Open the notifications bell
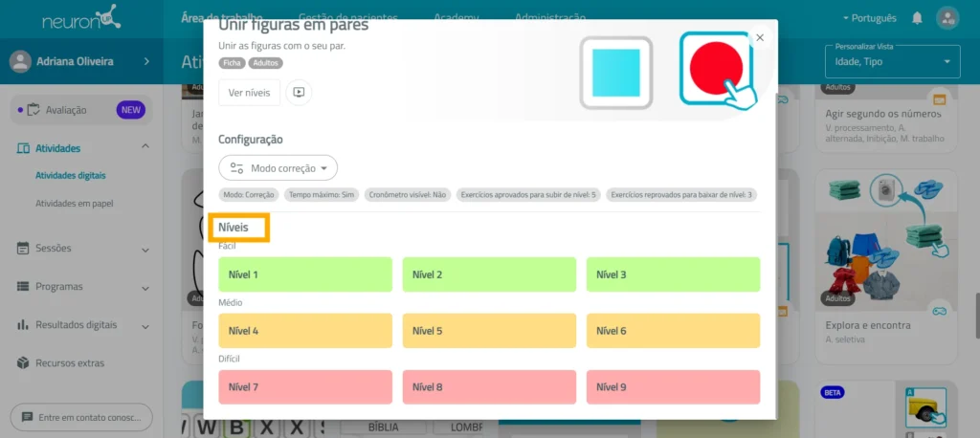This screenshot has height=438, width=980. pos(917,18)
